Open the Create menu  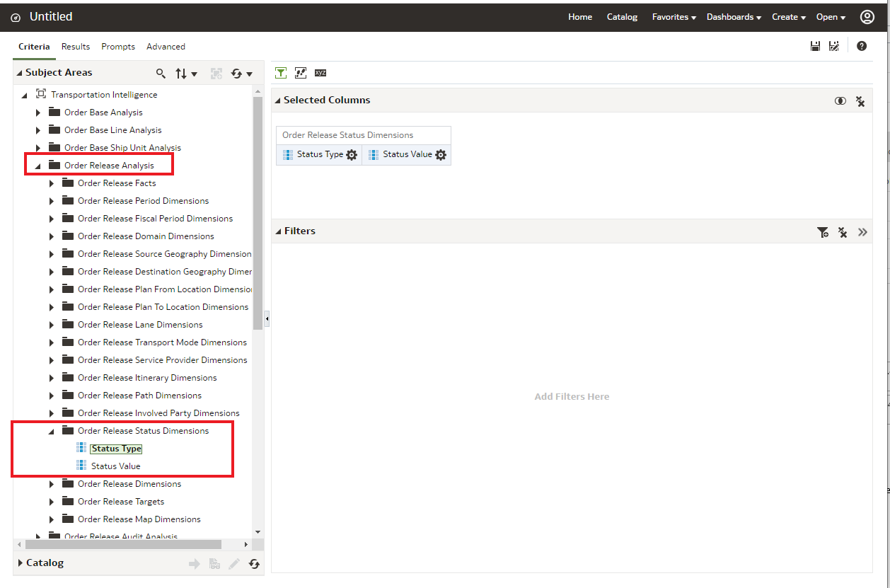789,17
